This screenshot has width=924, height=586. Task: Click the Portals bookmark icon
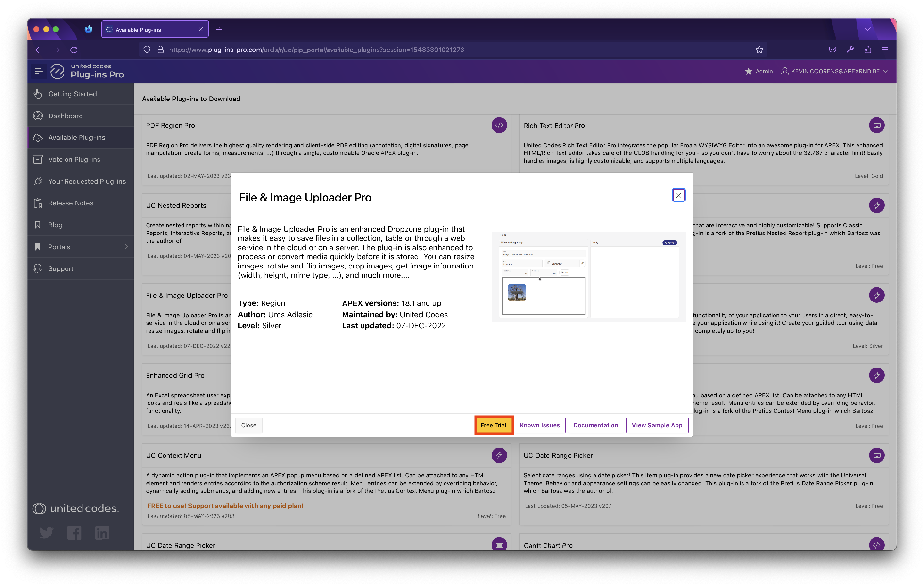(x=38, y=247)
